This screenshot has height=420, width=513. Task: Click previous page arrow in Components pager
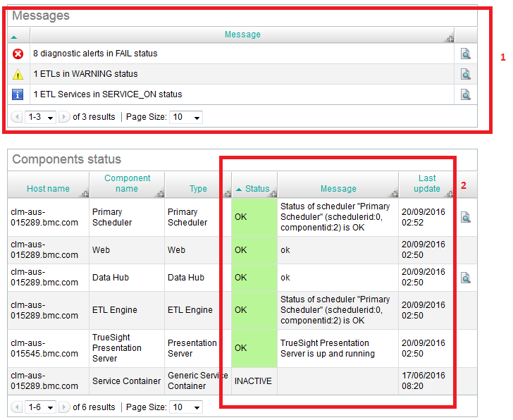tap(17, 407)
